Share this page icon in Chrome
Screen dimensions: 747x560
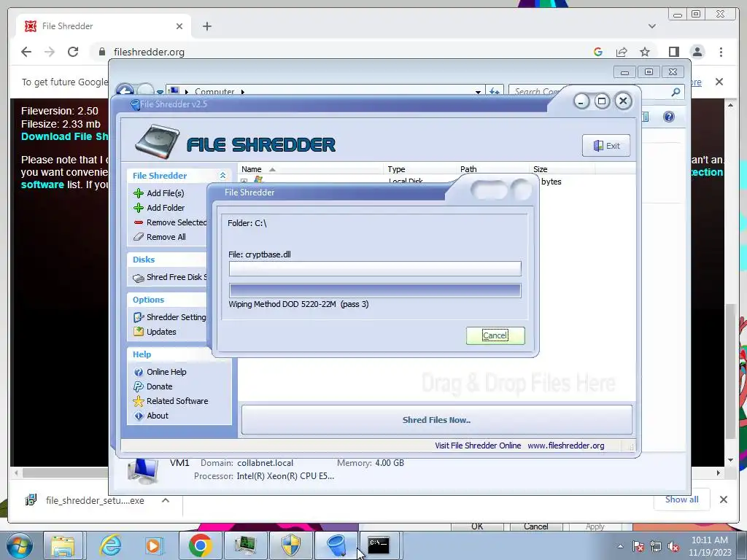tap(622, 52)
